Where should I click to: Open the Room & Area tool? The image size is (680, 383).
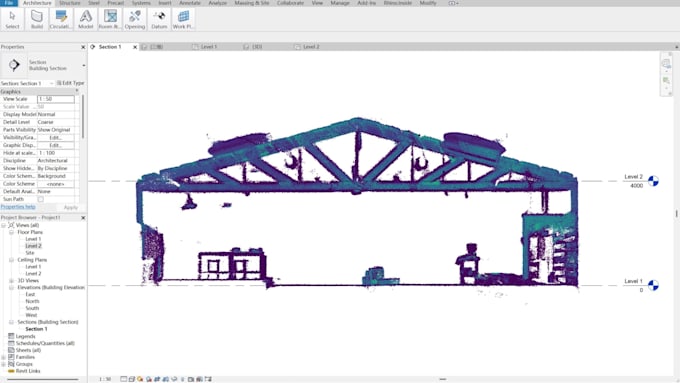(x=110, y=20)
